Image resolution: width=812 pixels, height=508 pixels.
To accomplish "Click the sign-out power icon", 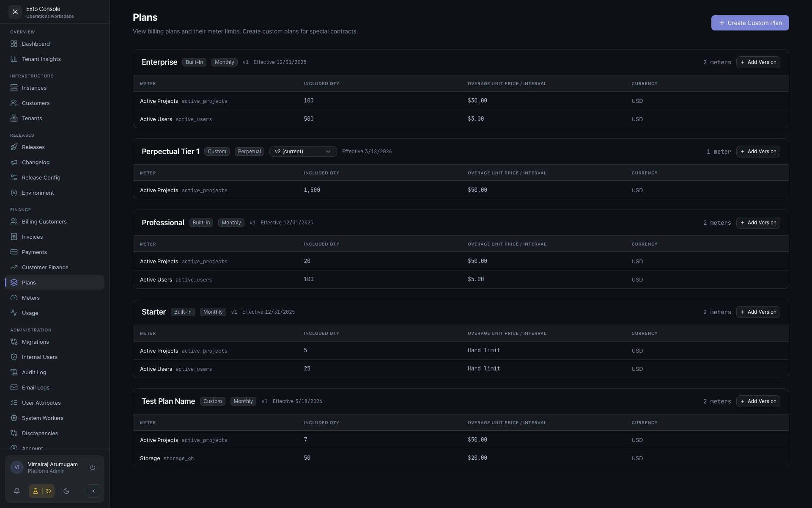I will point(93,467).
